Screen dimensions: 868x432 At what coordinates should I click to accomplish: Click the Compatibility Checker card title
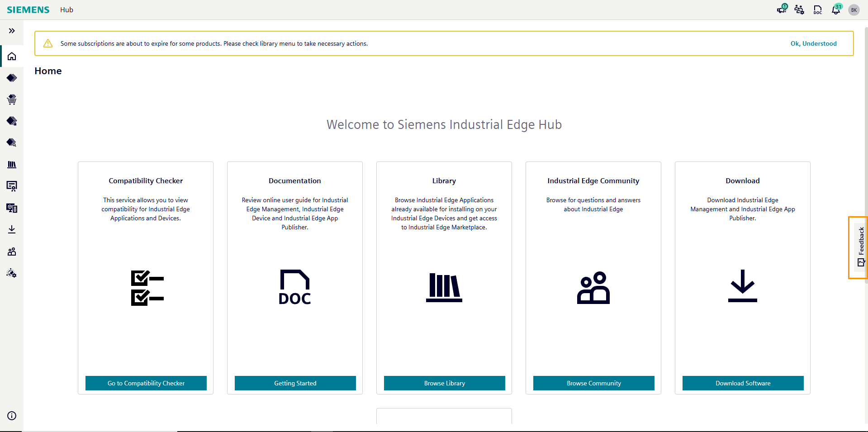click(x=146, y=181)
